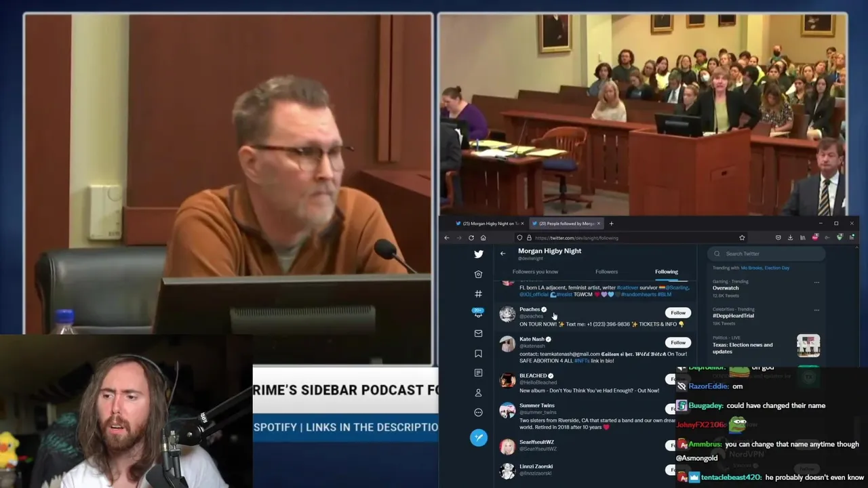Open Lists icon in Twitter sidebar

tap(478, 373)
